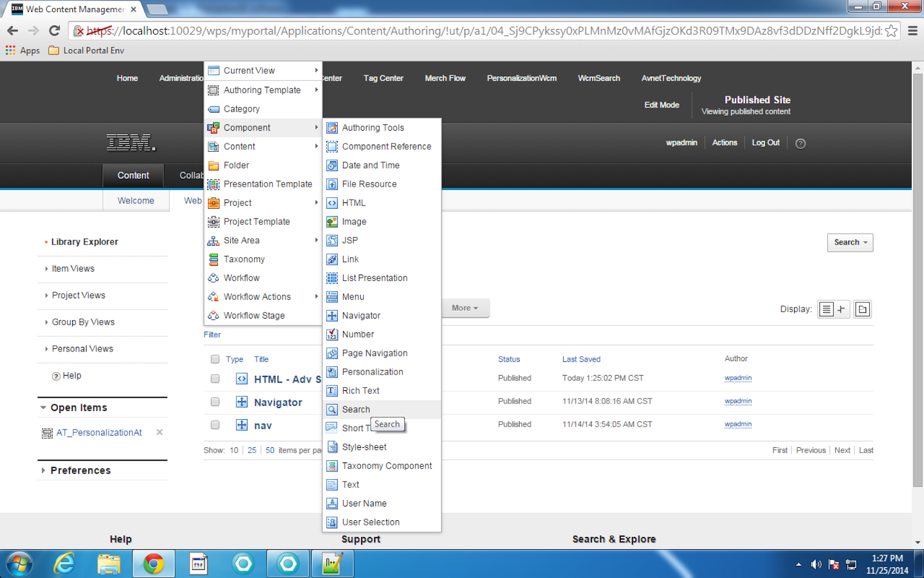
Task: Select Search in the Component submenu
Action: (x=382, y=409)
